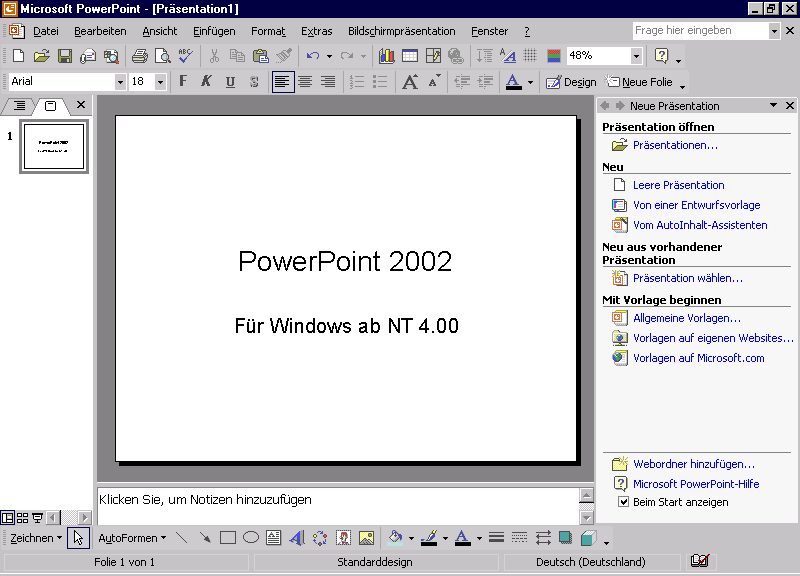Open the Arial font dropdown
Viewport: 800px width, 576px height.
pyautogui.click(x=120, y=82)
